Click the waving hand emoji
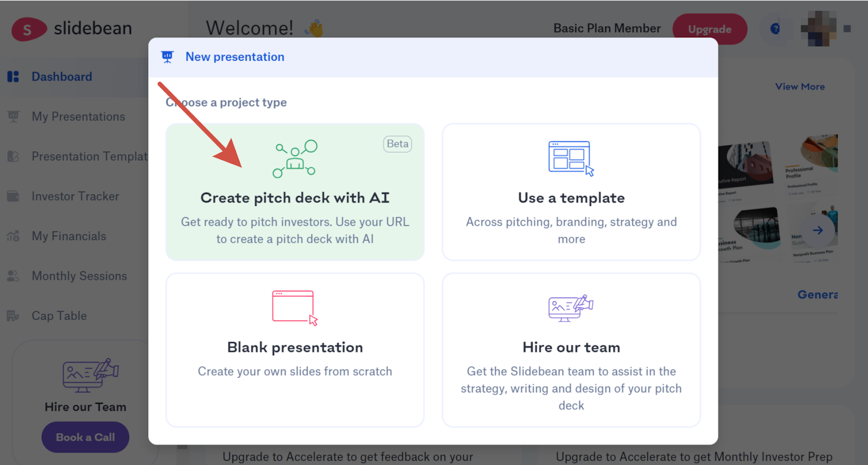This screenshot has height=465, width=868. tap(314, 28)
